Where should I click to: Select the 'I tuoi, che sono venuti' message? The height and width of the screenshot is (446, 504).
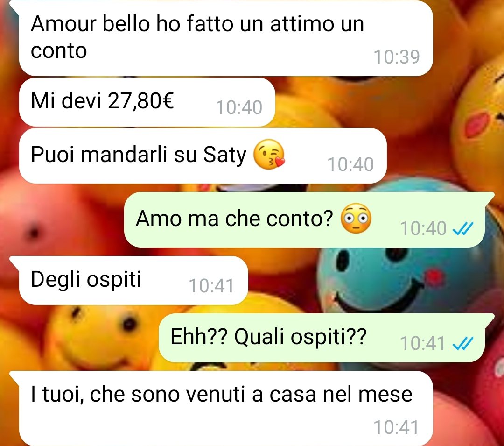226,408
